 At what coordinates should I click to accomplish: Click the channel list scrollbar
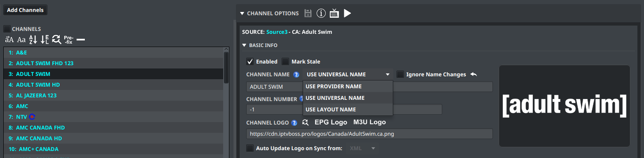226,68
